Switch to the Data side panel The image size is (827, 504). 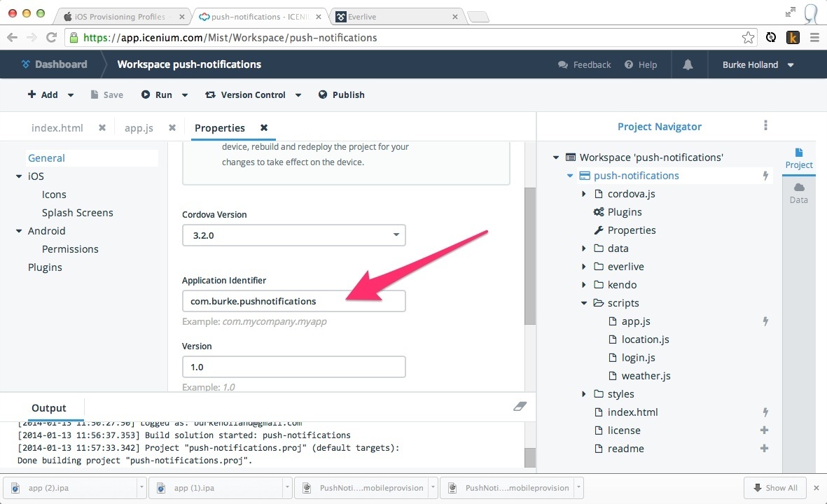pyautogui.click(x=798, y=193)
